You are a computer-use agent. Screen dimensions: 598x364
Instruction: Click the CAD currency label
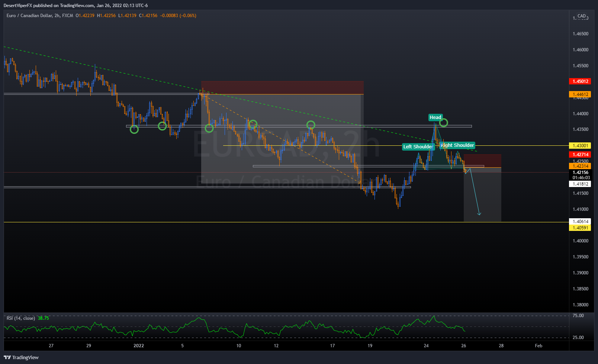click(582, 16)
